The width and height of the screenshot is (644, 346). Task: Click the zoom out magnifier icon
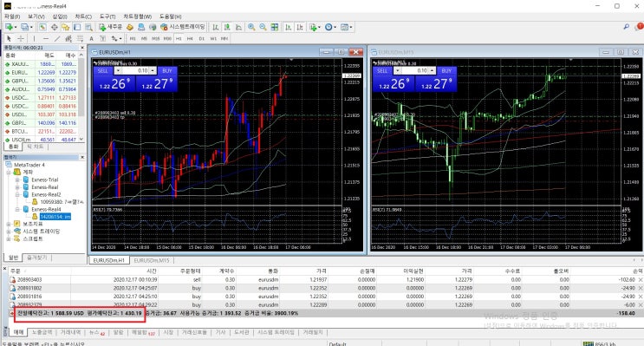(263, 27)
